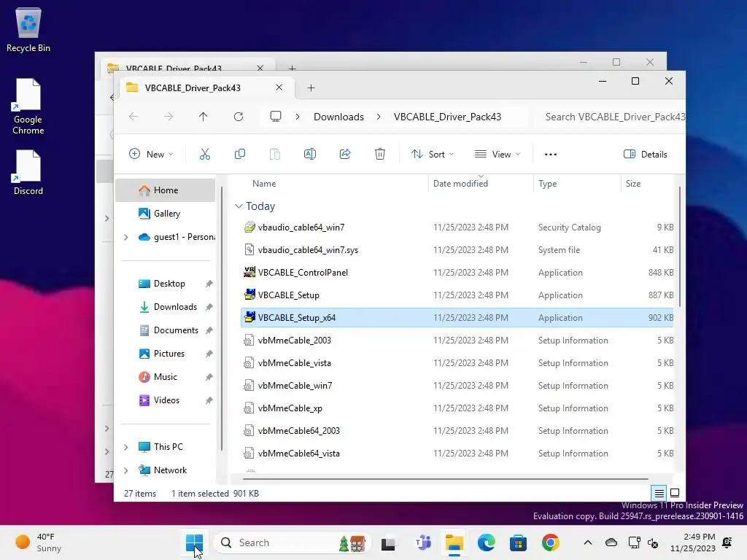
Task: Click the file list vertical scrollbar
Action: (679, 246)
